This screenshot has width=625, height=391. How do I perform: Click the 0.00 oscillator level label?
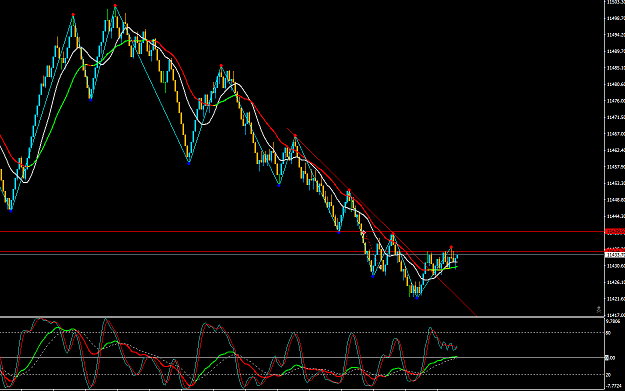610,358
